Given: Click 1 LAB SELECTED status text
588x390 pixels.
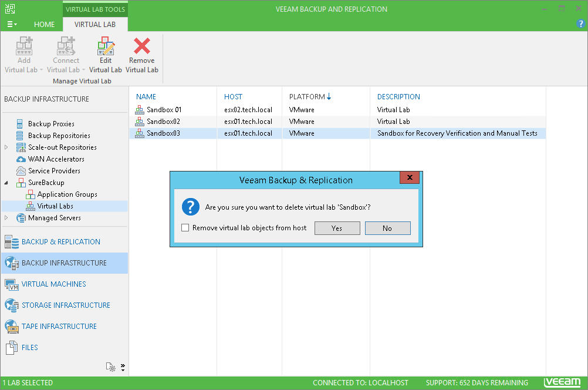Looking at the screenshot, I should coord(28,383).
